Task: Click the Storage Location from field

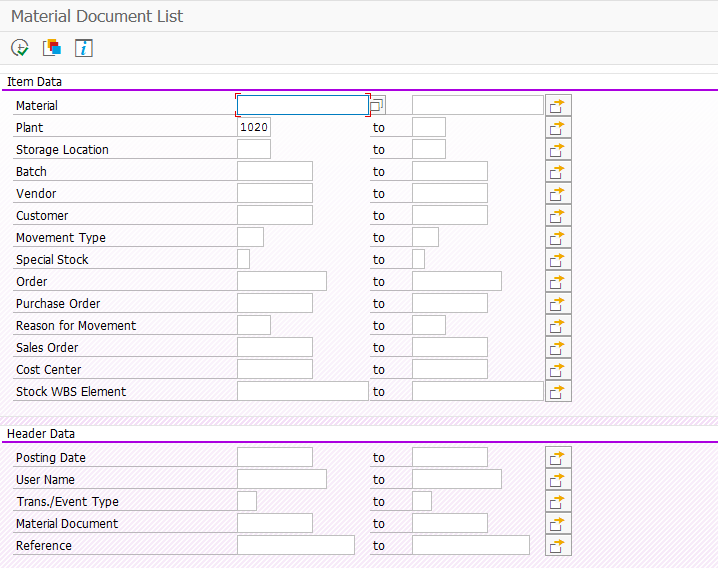Action: pos(254,149)
